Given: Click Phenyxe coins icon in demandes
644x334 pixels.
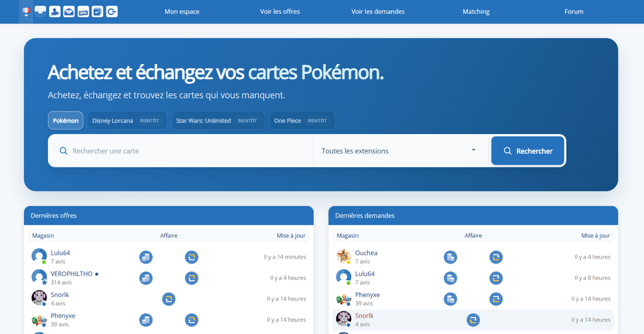Looking at the screenshot, I should coord(450,299).
